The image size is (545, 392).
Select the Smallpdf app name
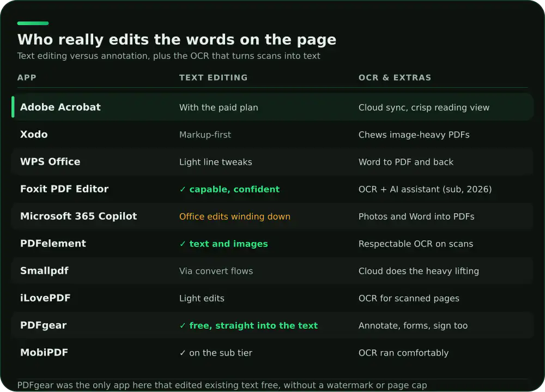pos(44,270)
